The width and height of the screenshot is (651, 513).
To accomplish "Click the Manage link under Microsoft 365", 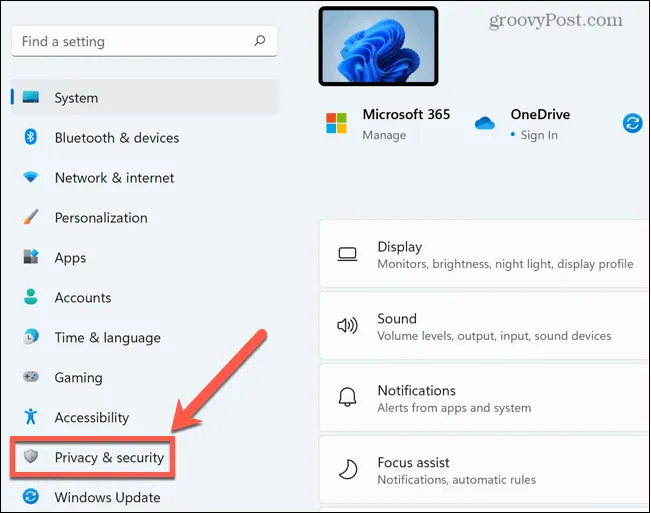I will 384,135.
